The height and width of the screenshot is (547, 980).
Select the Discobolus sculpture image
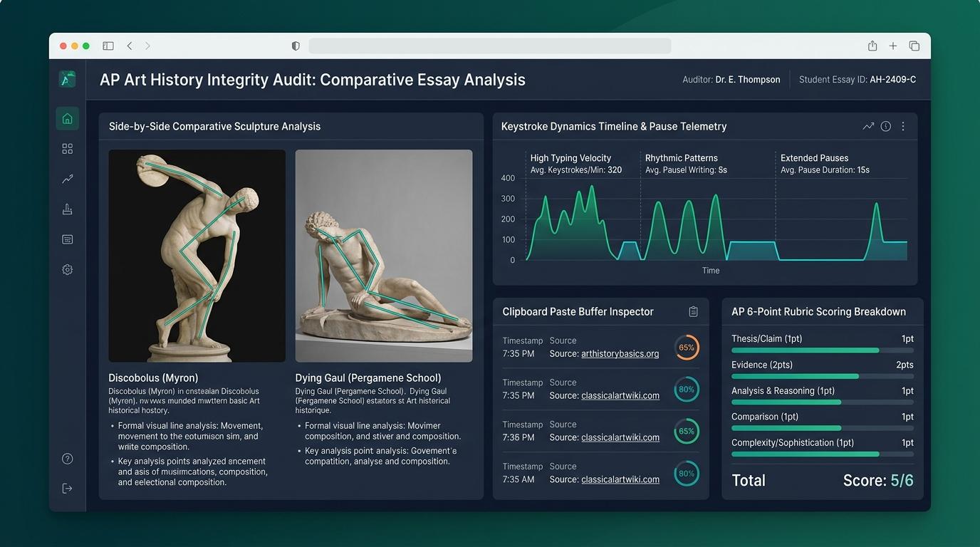coord(197,256)
